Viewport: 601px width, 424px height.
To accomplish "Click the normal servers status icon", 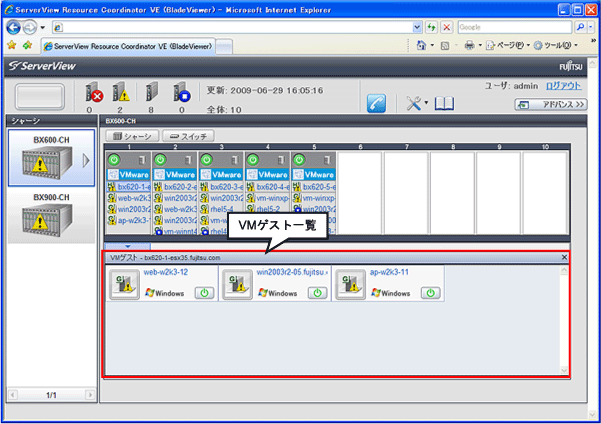I will click(x=152, y=92).
